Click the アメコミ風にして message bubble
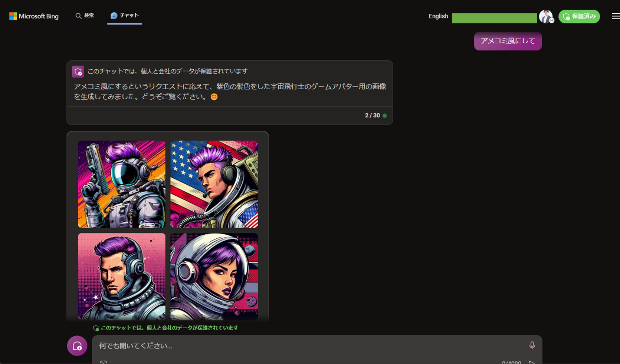This screenshot has width=620, height=364. (x=508, y=41)
